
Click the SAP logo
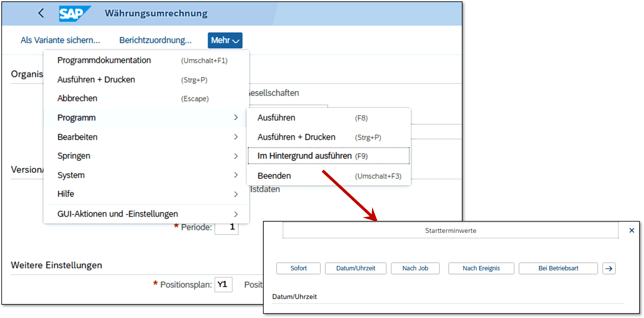[x=74, y=14]
